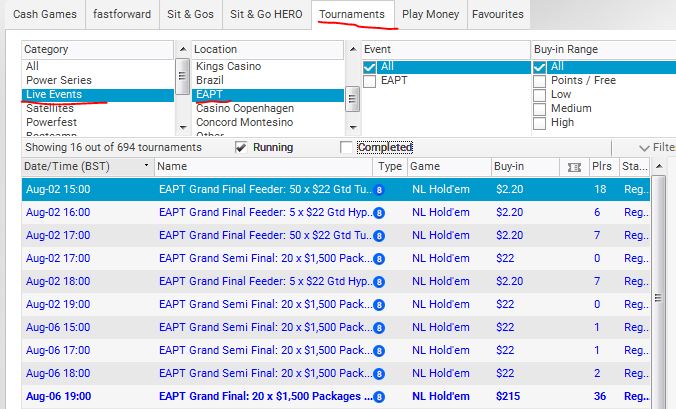Select Live Events category
This screenshot has height=409, width=676.
click(x=98, y=94)
